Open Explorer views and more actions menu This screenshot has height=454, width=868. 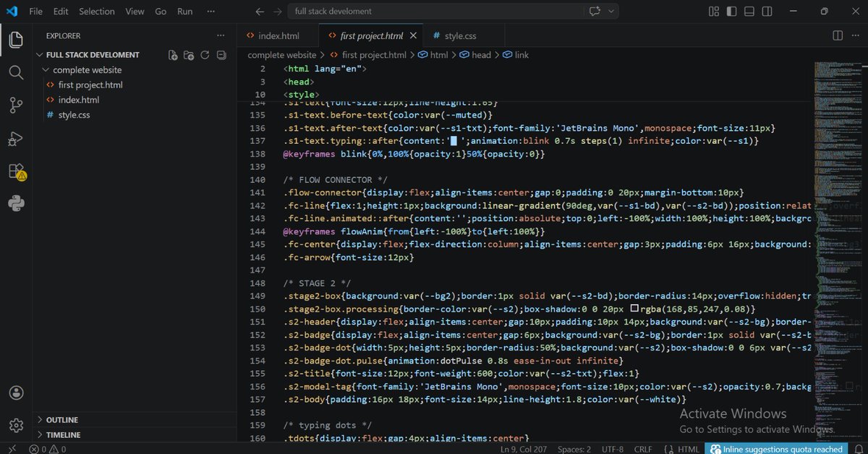pyautogui.click(x=221, y=35)
